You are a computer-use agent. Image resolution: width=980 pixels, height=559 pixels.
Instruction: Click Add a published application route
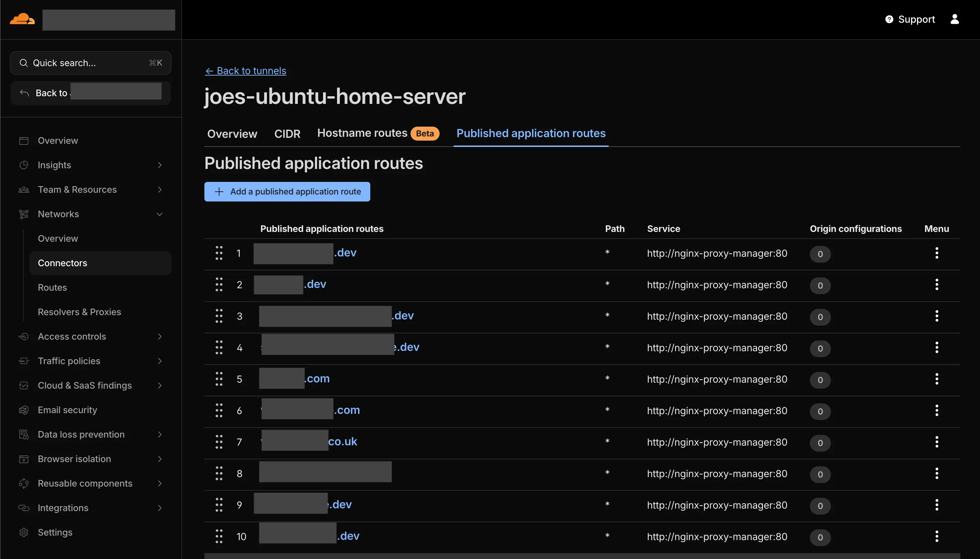point(287,192)
